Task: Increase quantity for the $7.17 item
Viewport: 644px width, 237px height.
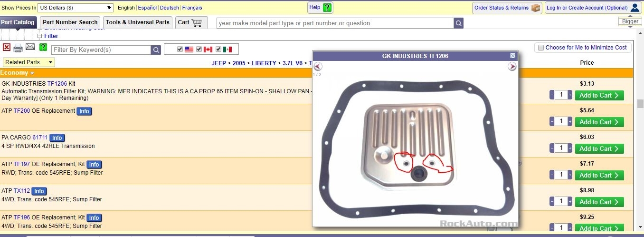Action: pyautogui.click(x=570, y=175)
